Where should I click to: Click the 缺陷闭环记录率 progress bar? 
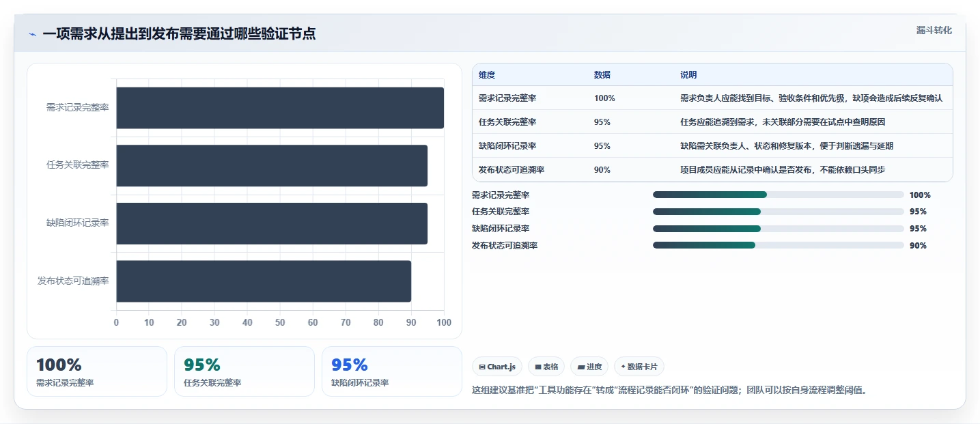point(779,229)
